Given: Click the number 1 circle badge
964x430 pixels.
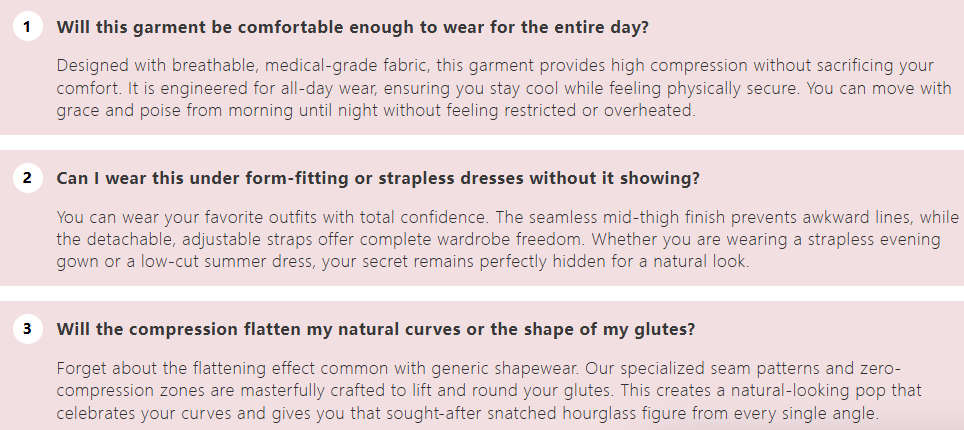Looking at the screenshot, I should (28, 27).
